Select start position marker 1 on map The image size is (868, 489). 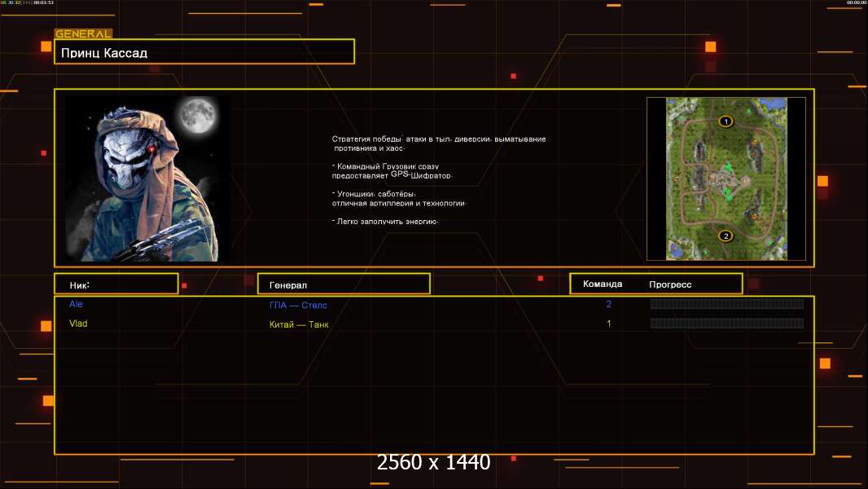(x=726, y=121)
